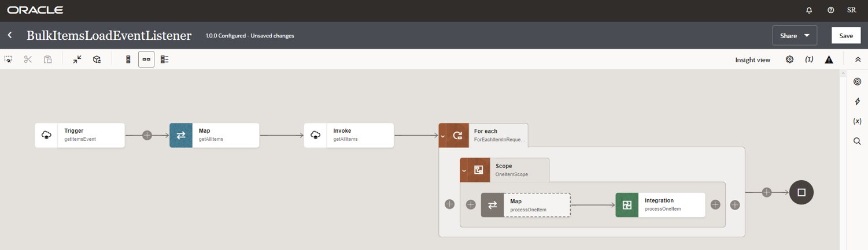Screen dimensions: 868x250
Task: Click the Trigger cloud icon
Action: pos(46,135)
